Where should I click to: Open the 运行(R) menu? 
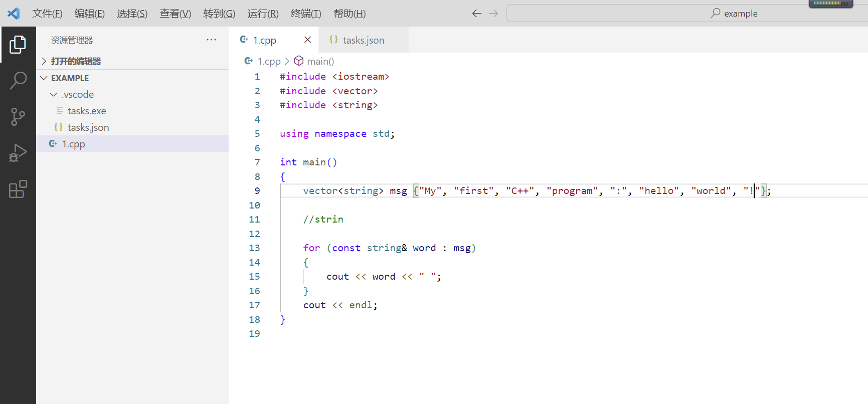point(263,14)
